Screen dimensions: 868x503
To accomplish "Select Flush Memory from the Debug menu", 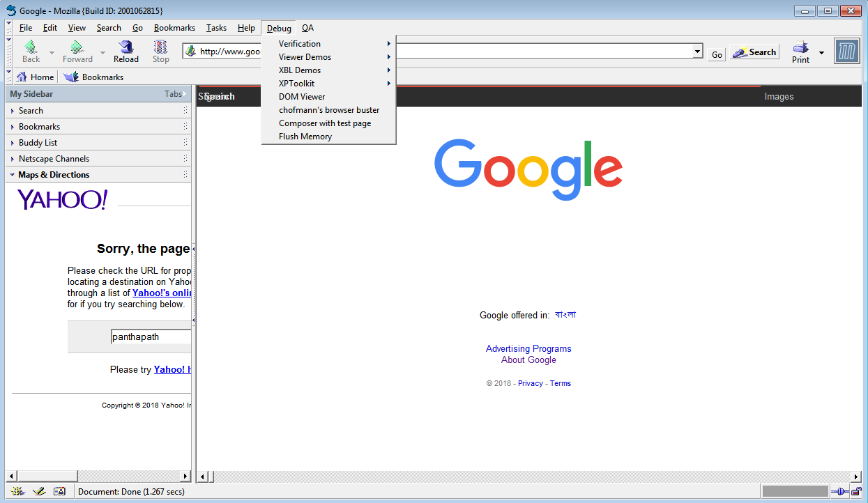I will [305, 136].
